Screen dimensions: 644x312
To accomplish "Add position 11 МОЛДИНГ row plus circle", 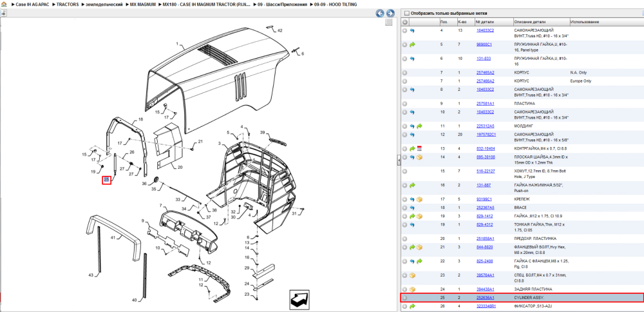I will click(x=404, y=126).
